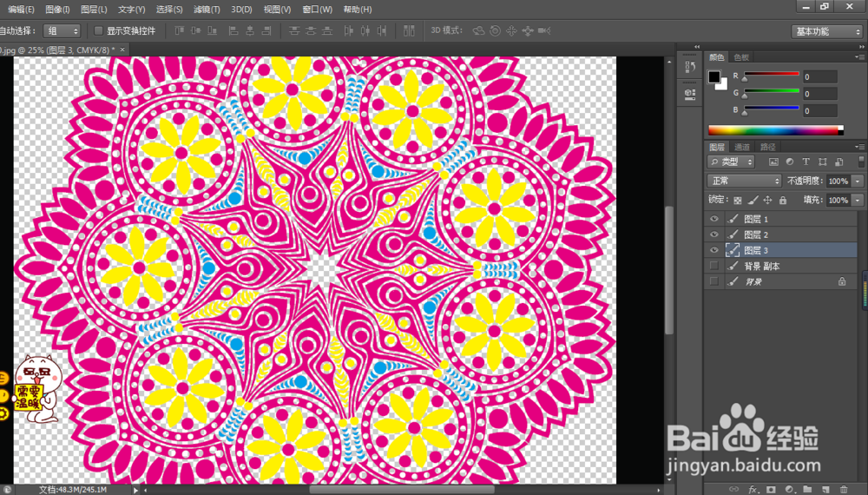This screenshot has width=868, height=495.
Task: Click the B blue color slider
Action: point(772,108)
